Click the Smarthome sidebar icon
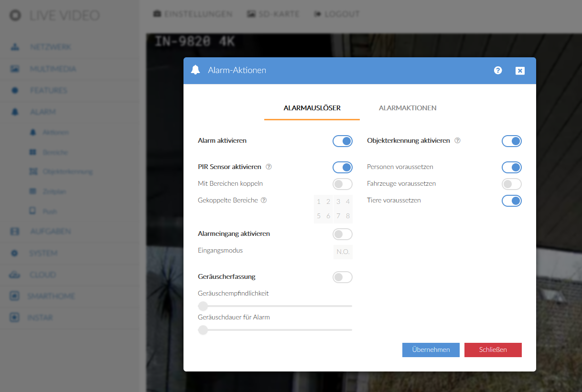The height and width of the screenshot is (392, 582). pos(15,297)
